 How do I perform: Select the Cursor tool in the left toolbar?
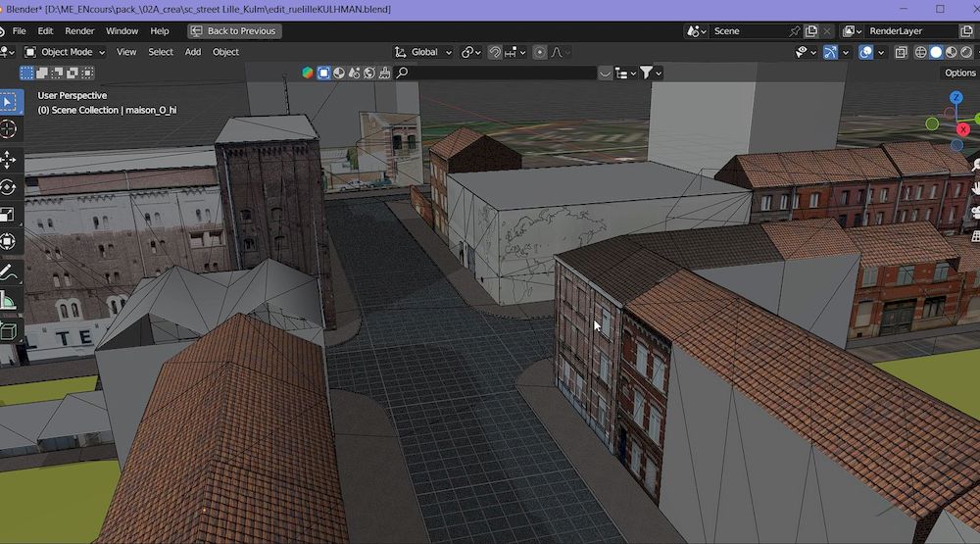click(9, 128)
